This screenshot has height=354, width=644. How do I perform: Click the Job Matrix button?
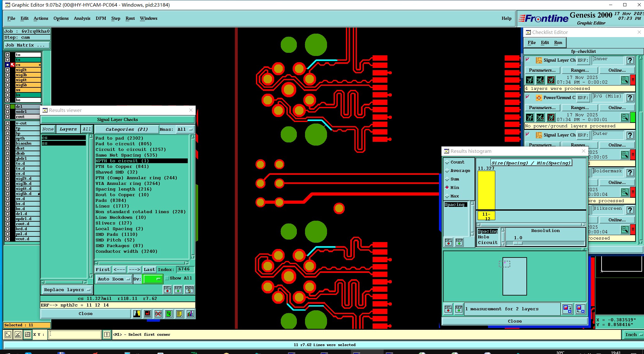coord(26,45)
